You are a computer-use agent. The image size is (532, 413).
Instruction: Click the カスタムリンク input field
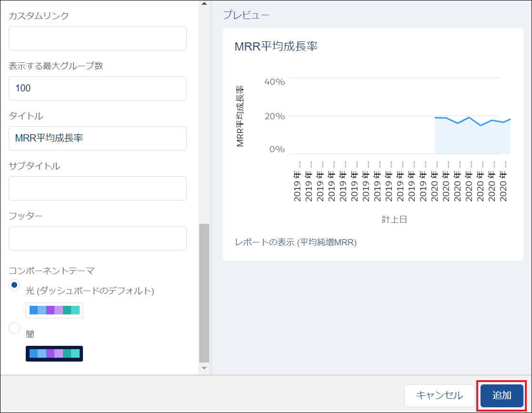tap(97, 38)
